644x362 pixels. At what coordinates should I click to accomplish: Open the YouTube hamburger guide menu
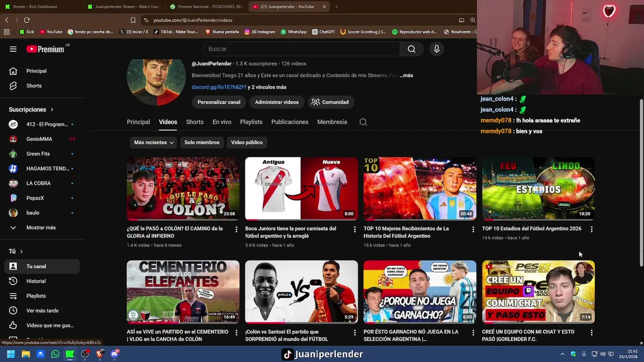[13, 49]
